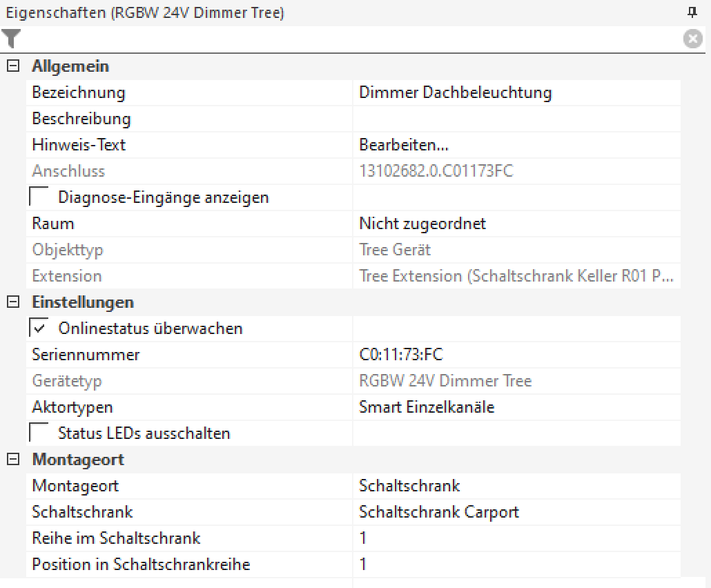Screen dimensions: 711x588
Task: Edit the Seriennummer C0:11:73:FC field
Action: coord(515,355)
